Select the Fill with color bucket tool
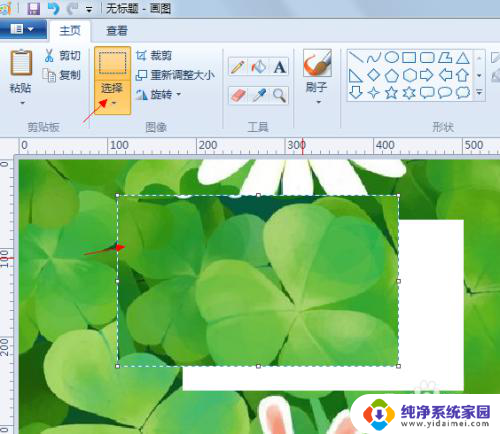The width and height of the screenshot is (500, 434). point(259,67)
